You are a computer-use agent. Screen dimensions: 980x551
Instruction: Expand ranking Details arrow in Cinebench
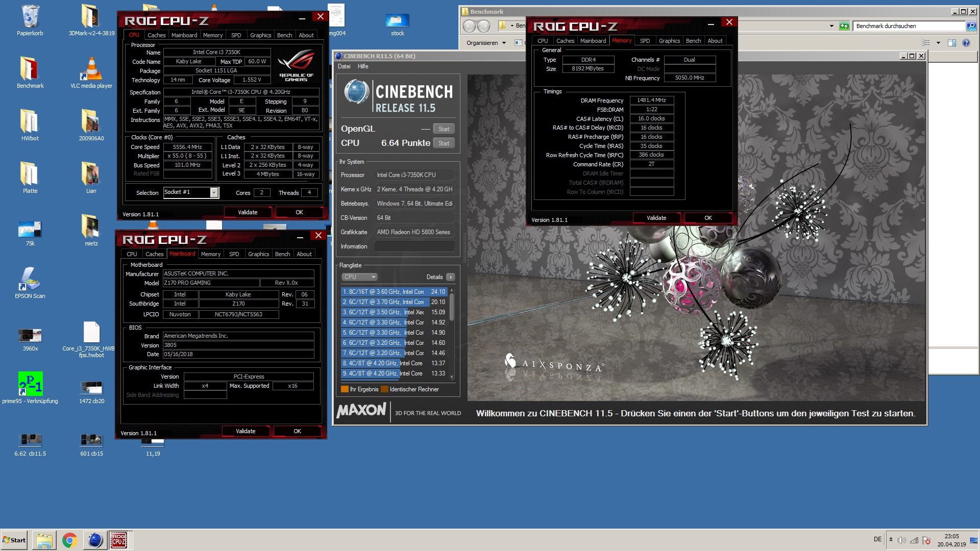tap(450, 277)
